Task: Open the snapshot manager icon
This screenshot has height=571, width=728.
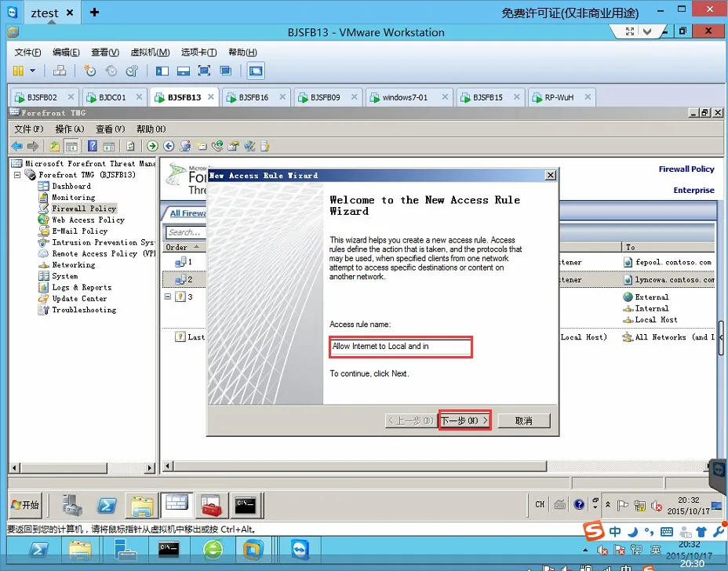Action: coord(133,71)
